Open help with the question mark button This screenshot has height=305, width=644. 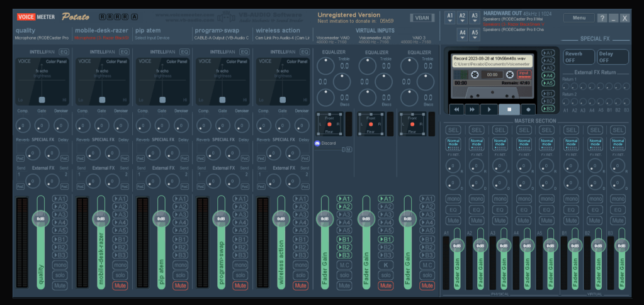pos(602,18)
